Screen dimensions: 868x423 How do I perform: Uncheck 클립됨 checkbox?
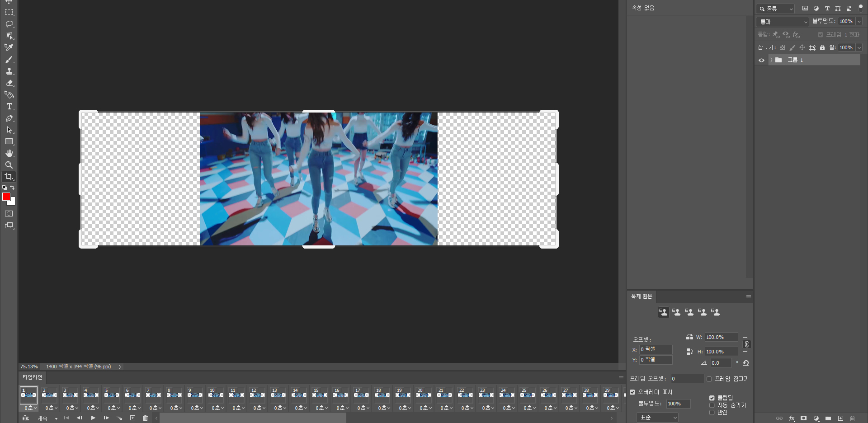tap(712, 398)
